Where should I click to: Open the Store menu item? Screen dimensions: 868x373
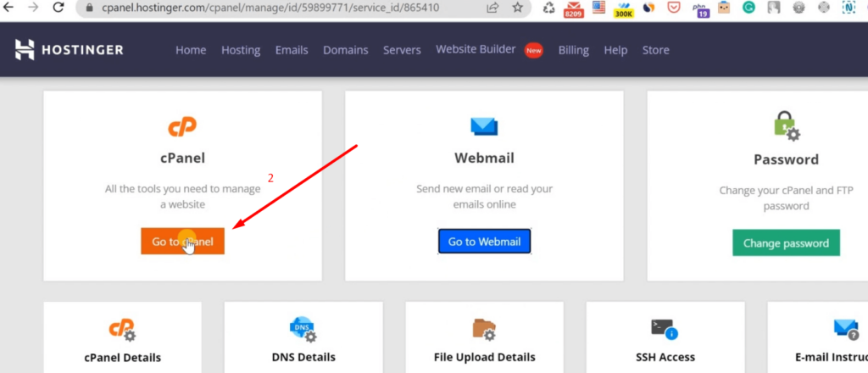pos(655,50)
